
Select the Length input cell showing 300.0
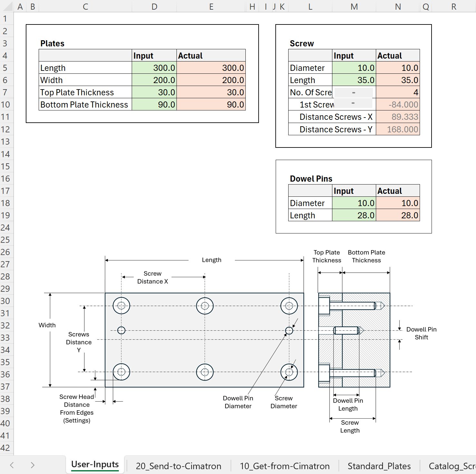(x=154, y=68)
